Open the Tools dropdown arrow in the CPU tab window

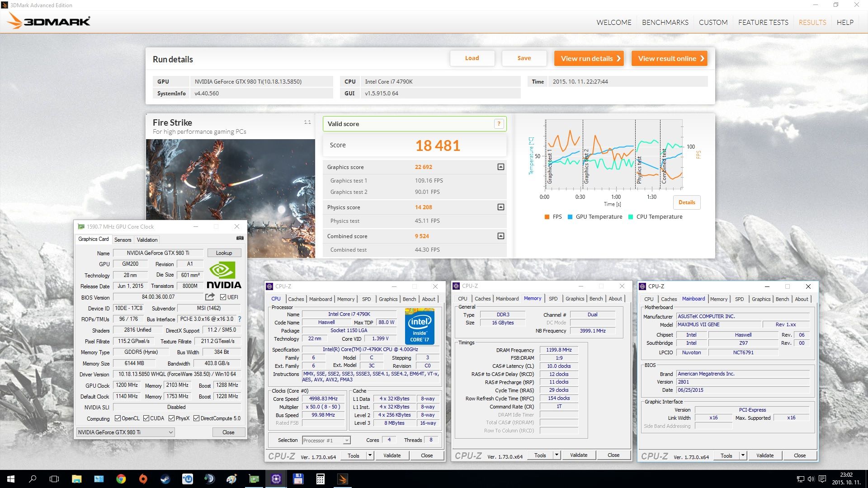(370, 455)
